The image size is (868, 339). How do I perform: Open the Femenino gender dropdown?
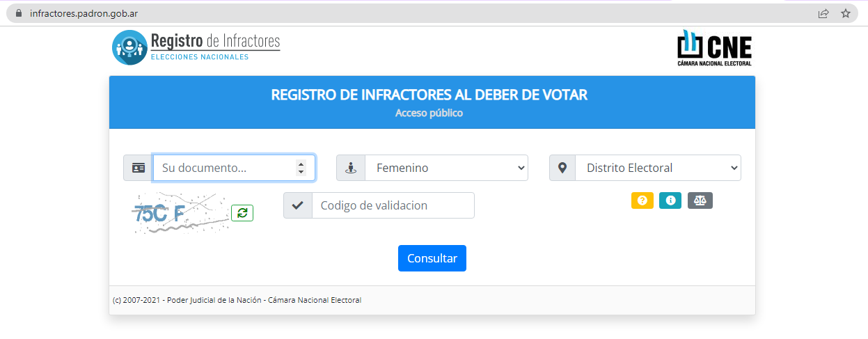446,168
